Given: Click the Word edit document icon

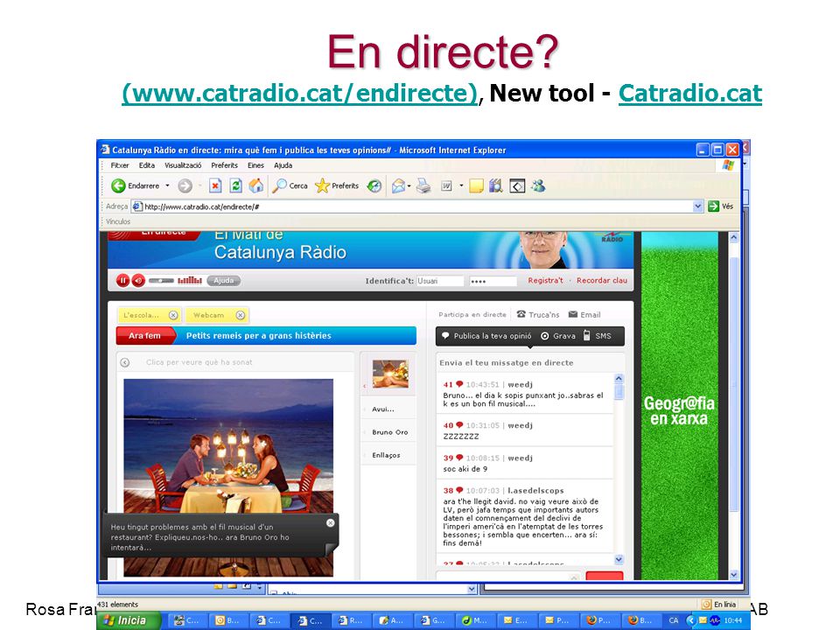Looking at the screenshot, I should pos(446,185).
